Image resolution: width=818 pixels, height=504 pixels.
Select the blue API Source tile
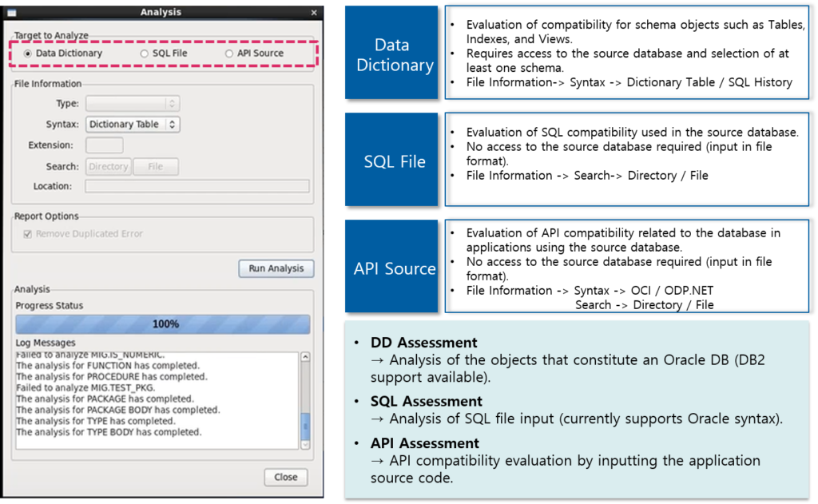pos(391,266)
